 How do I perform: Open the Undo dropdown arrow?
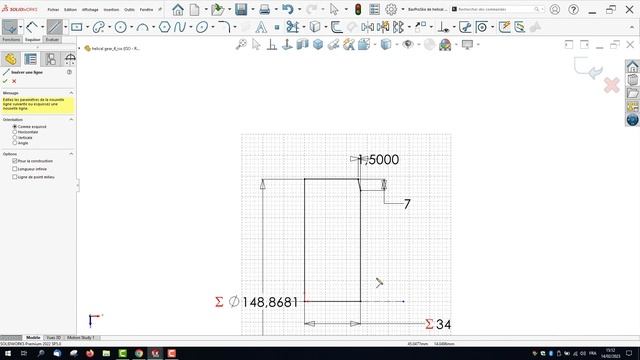(299, 9)
